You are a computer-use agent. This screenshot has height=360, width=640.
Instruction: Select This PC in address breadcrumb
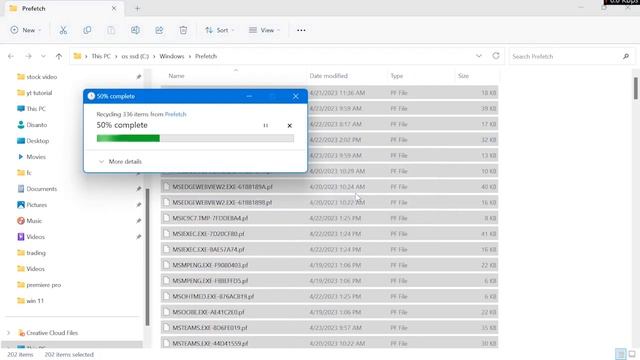(x=101, y=56)
